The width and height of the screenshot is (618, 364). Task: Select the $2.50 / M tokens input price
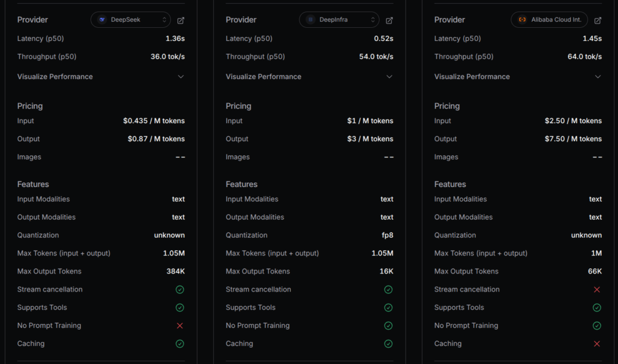click(573, 121)
